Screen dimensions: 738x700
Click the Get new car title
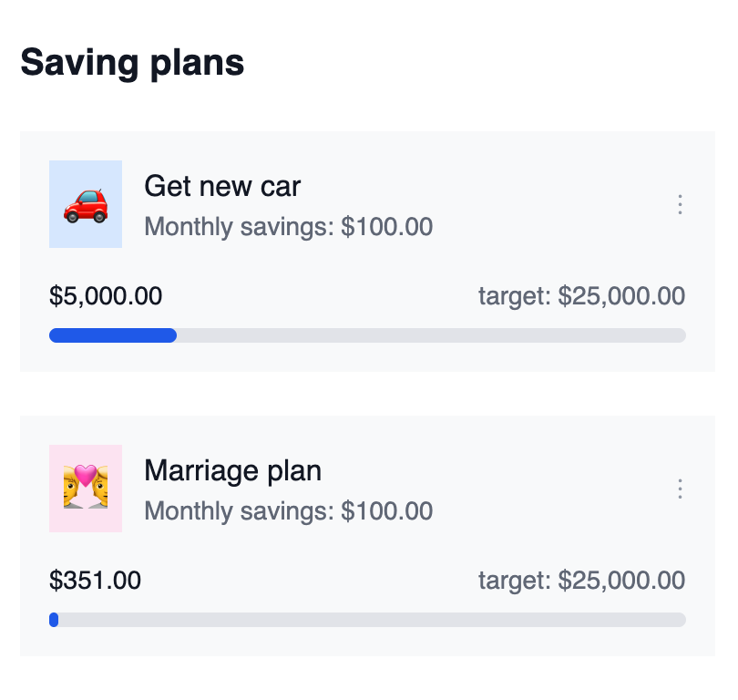[x=221, y=186]
